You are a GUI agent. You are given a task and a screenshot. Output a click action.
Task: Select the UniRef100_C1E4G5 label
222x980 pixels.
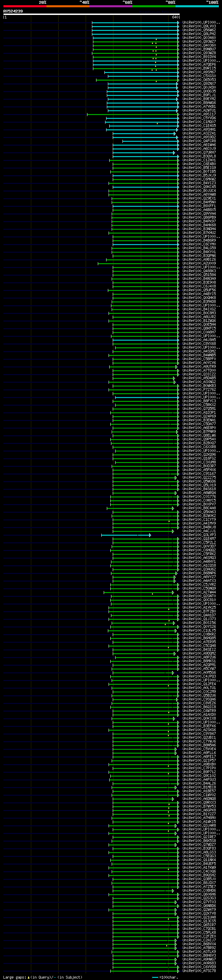tap(199, 125)
